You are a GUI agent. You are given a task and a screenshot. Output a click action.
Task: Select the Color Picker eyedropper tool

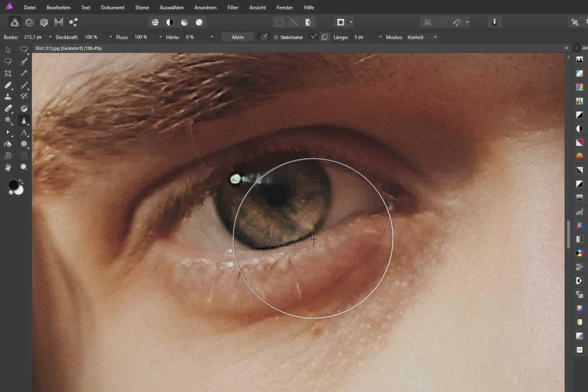click(24, 73)
